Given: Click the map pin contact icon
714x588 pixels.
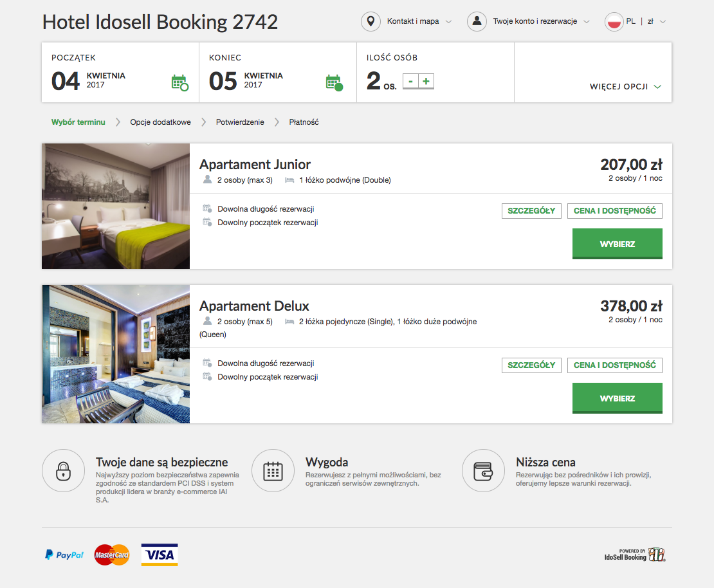Looking at the screenshot, I should point(371,21).
